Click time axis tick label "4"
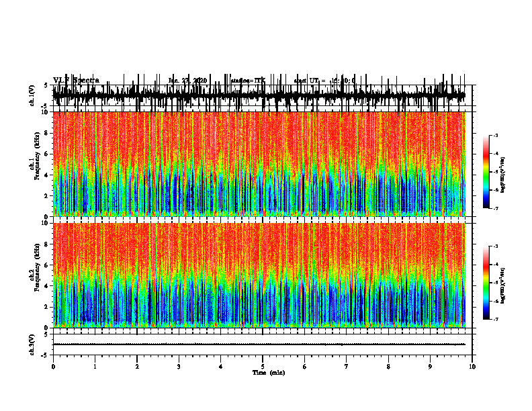This screenshot has height=411, width=532. [221, 367]
